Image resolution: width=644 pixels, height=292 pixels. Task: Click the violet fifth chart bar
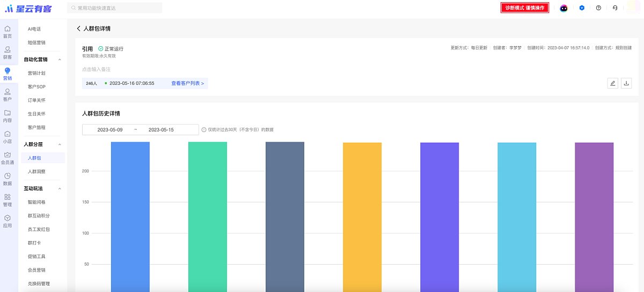pyautogui.click(x=440, y=217)
